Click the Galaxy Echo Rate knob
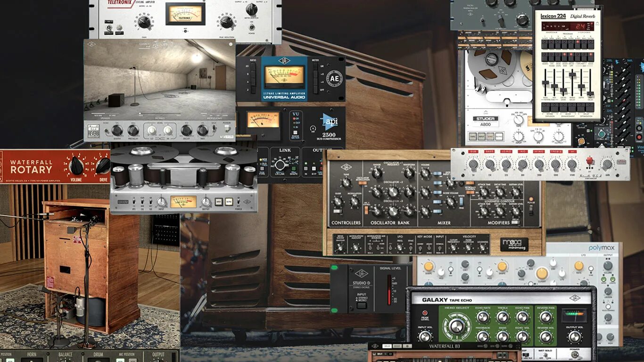Viewport: 644px width, 362px height. pyautogui.click(x=483, y=317)
